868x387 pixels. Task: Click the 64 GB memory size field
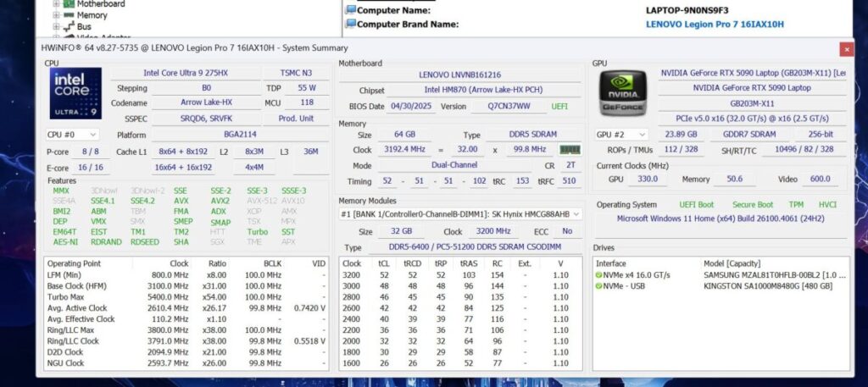pyautogui.click(x=404, y=135)
